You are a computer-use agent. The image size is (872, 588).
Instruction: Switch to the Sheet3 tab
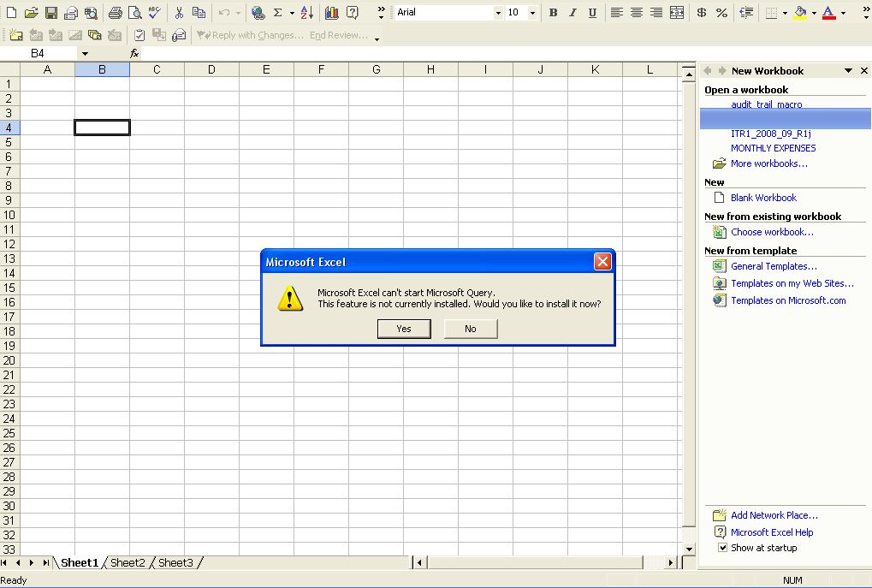[x=175, y=562]
